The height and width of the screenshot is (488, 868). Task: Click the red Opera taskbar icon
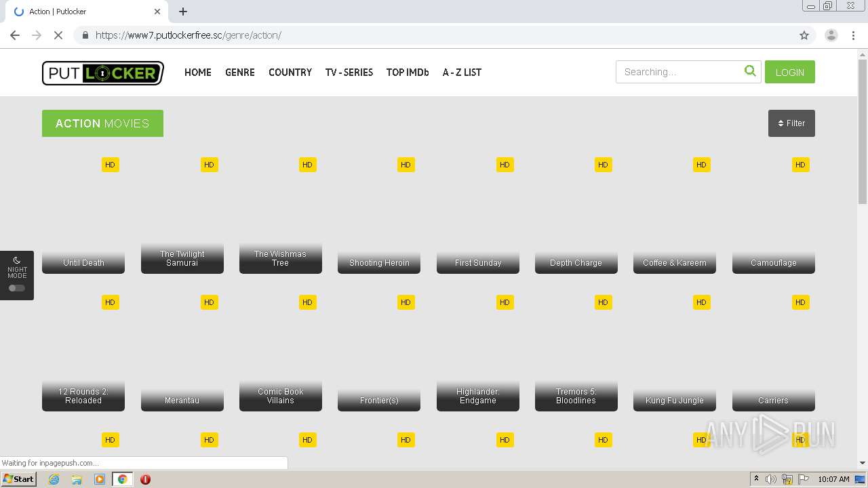[x=145, y=479]
